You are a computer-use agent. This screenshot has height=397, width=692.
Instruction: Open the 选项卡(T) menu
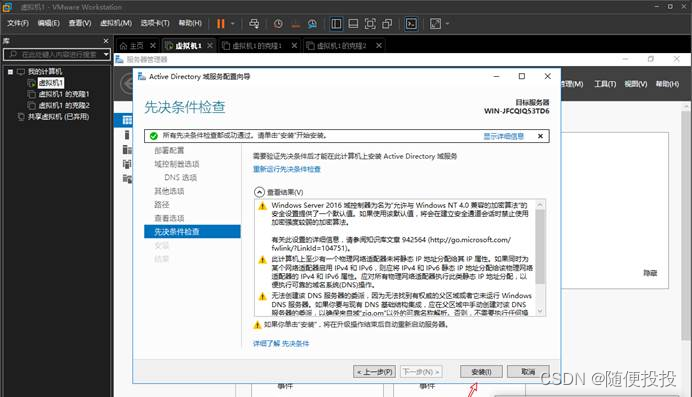tap(155, 23)
